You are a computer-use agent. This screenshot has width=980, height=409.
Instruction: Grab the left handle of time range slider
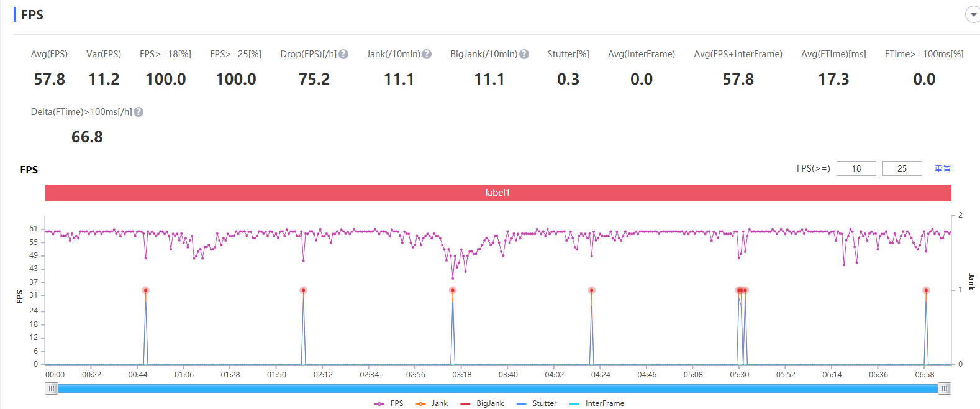click(x=52, y=388)
